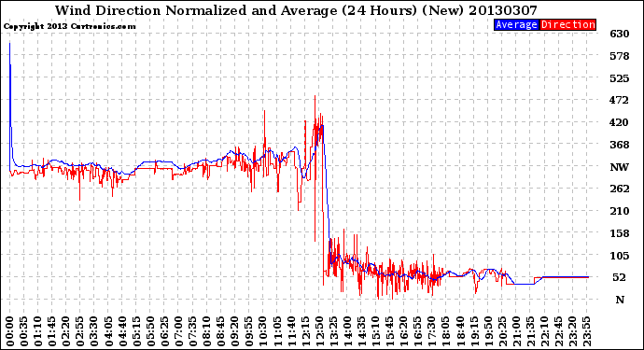This screenshot has height=350, width=644.
Task: Click the 04:40 time axis label
Action: [122, 331]
